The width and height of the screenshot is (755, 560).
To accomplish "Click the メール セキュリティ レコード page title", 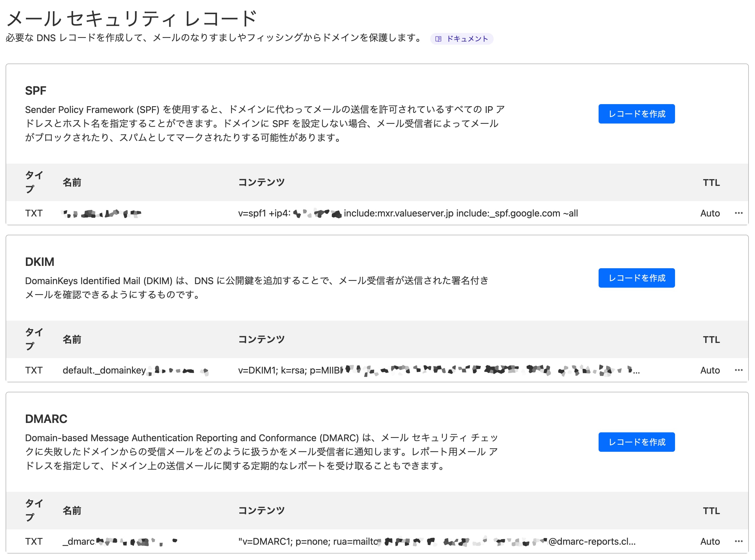I will (132, 18).
